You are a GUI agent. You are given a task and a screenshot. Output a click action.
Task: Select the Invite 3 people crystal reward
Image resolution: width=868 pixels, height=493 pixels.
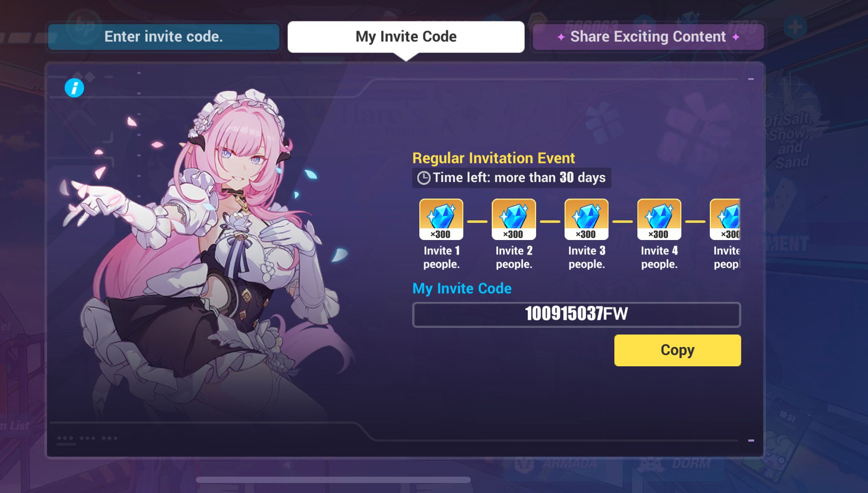point(586,219)
